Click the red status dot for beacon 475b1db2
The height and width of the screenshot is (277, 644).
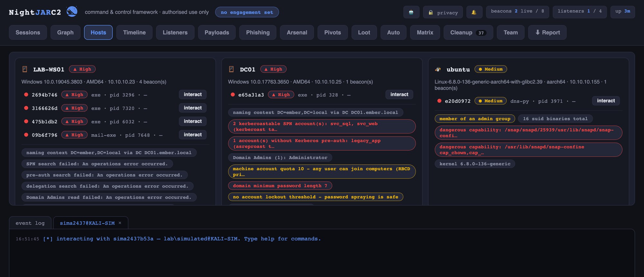coord(26,121)
